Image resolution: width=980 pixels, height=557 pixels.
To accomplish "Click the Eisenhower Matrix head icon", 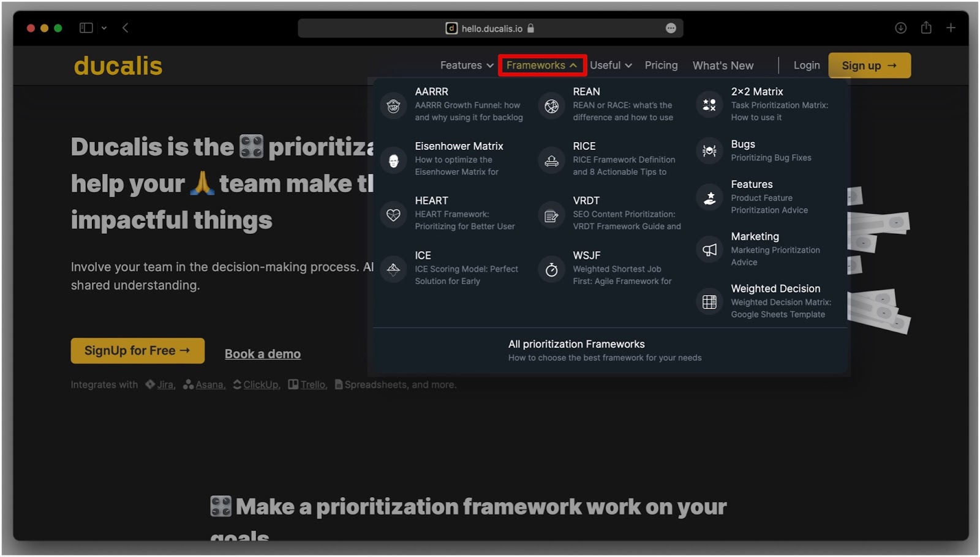I will point(393,160).
